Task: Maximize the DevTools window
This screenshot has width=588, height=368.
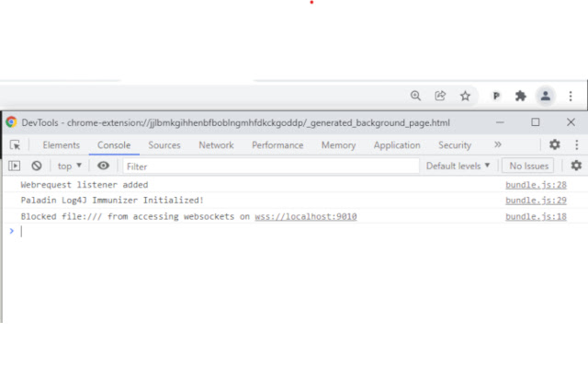Action: pos(535,122)
